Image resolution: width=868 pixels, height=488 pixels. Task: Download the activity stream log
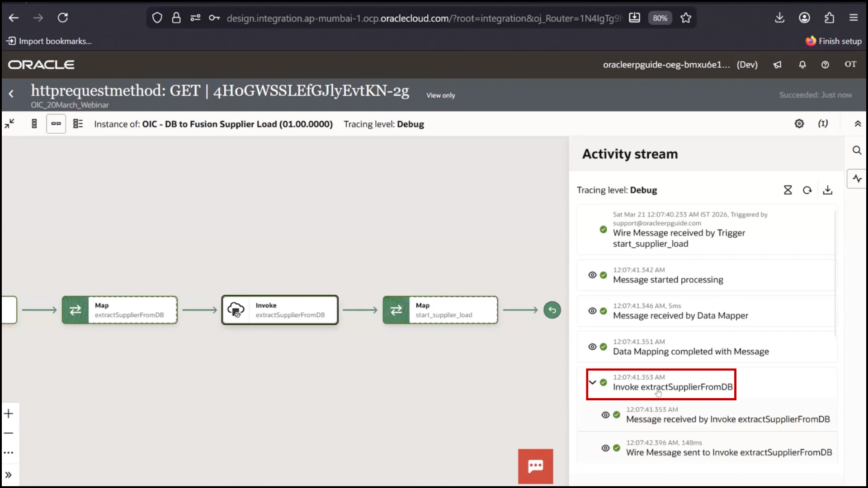[827, 190]
